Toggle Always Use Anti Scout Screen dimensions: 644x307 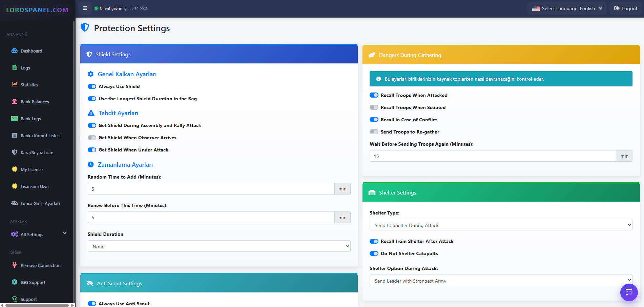[x=92, y=304]
